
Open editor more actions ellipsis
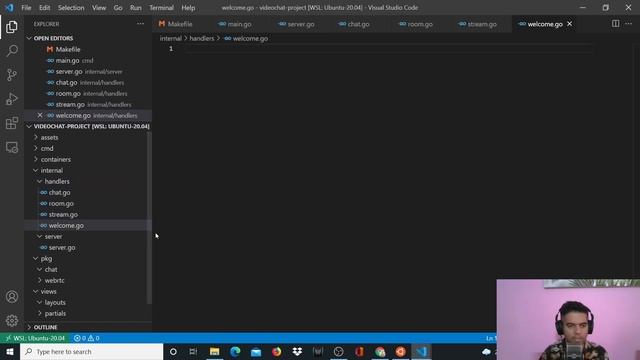629,24
